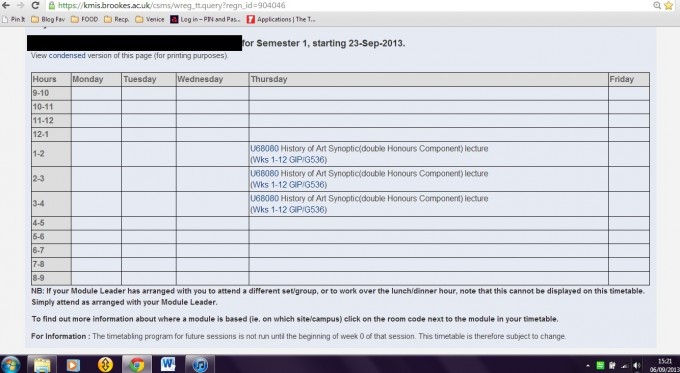Click the browser forward arrow
680x373 pixels.
pyautogui.click(x=20, y=6)
